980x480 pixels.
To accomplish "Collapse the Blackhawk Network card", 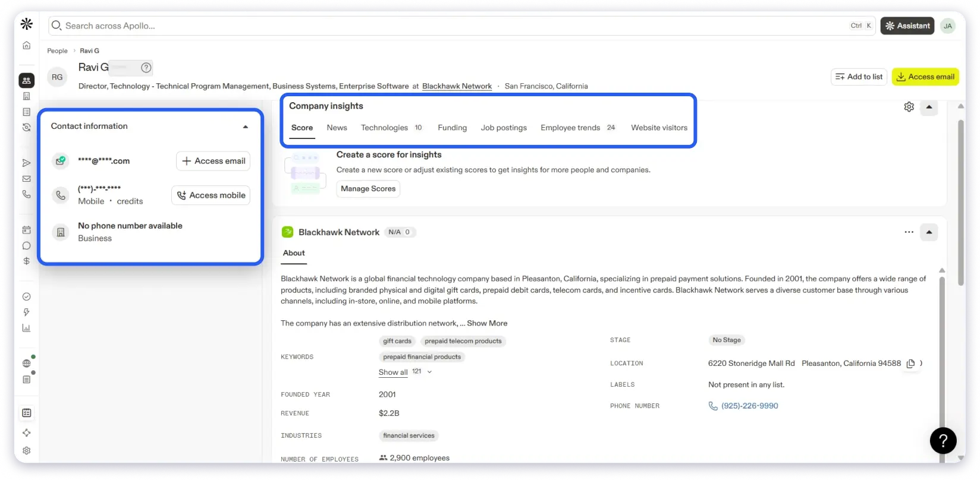I will pyautogui.click(x=929, y=232).
